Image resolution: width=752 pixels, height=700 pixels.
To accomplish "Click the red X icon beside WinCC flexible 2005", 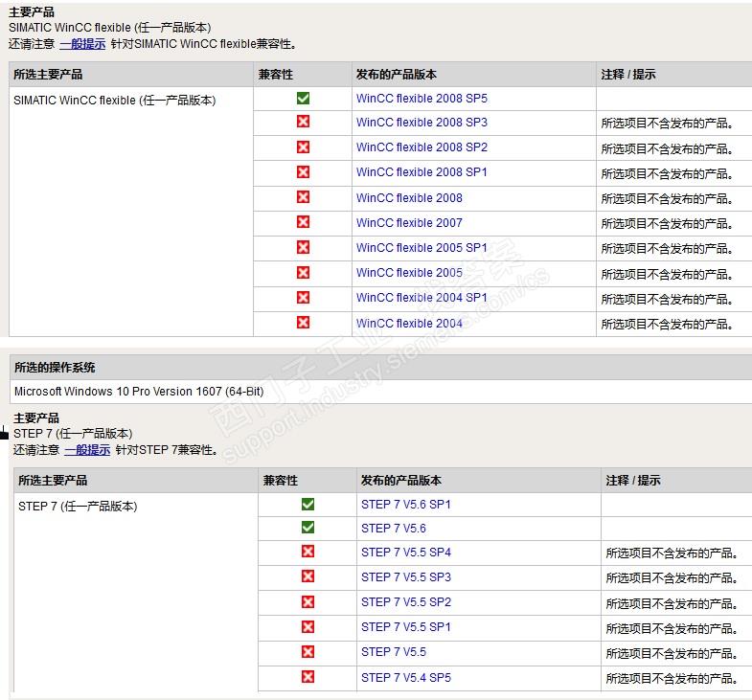I will (303, 272).
